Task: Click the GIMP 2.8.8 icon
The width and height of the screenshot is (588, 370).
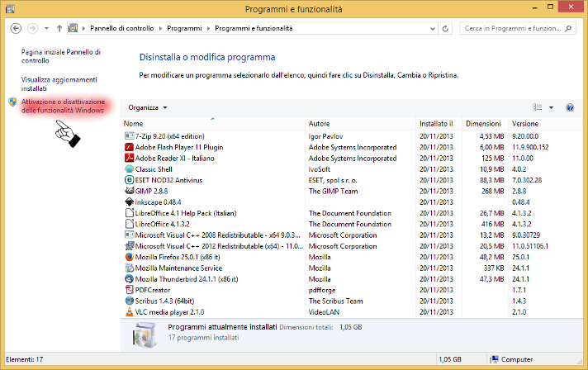Action: [130, 191]
